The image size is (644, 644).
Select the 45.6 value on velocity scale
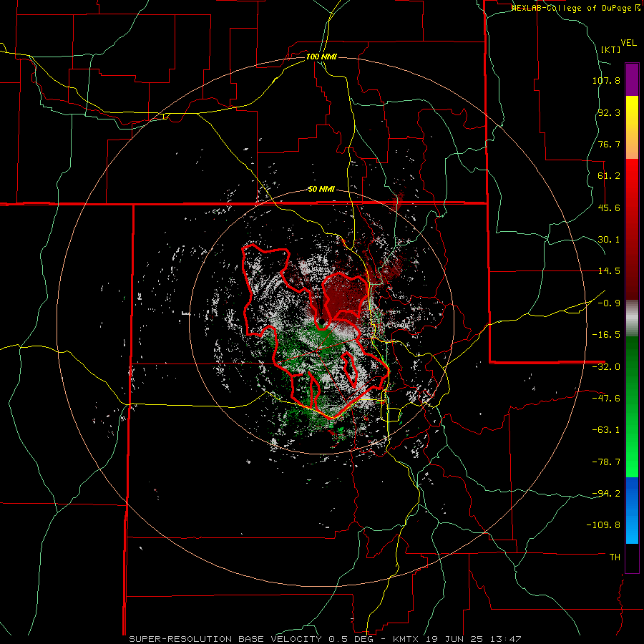609,208
